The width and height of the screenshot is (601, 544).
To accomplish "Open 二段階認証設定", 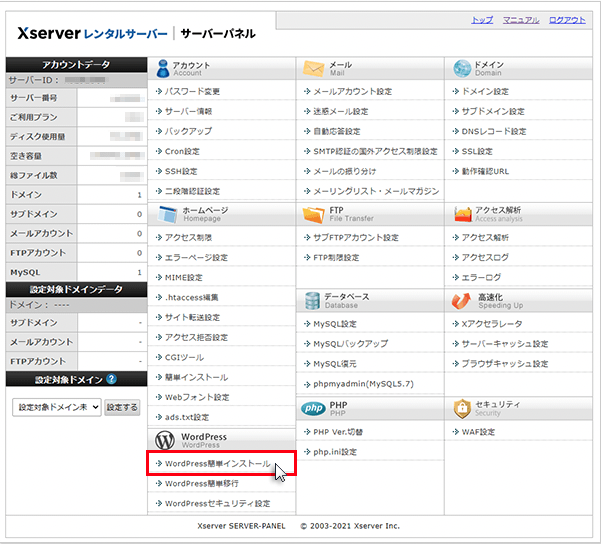I will [x=192, y=191].
